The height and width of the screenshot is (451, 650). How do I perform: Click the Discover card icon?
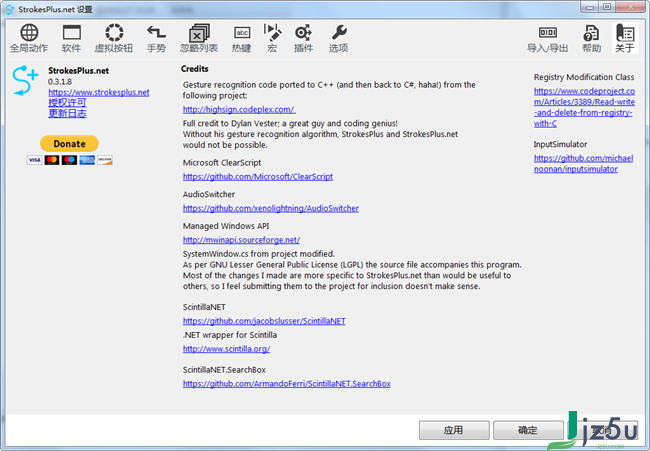click(105, 160)
